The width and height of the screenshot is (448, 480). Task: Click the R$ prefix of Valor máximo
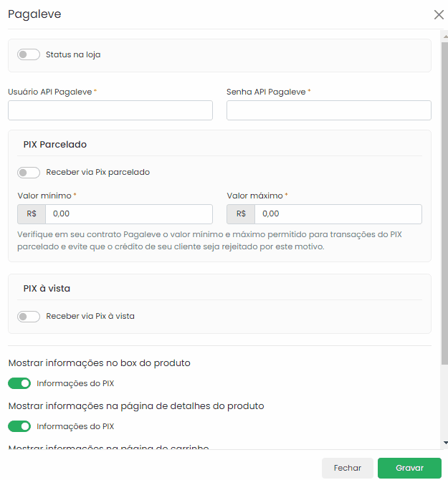pyautogui.click(x=241, y=214)
